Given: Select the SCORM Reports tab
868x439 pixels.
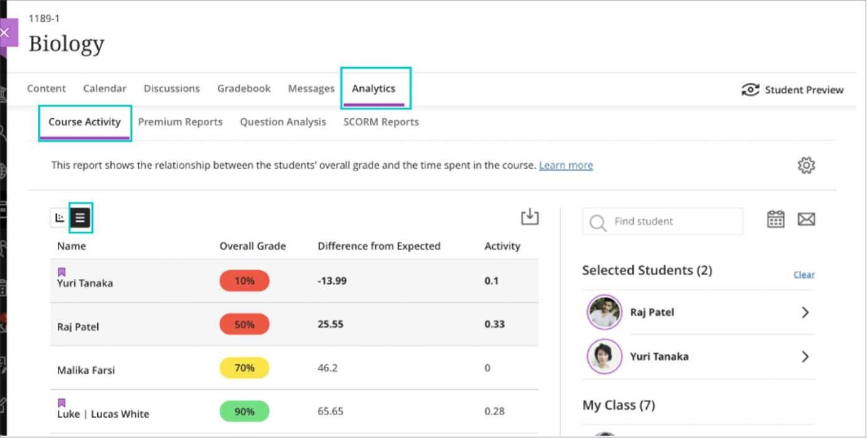Looking at the screenshot, I should 381,121.
